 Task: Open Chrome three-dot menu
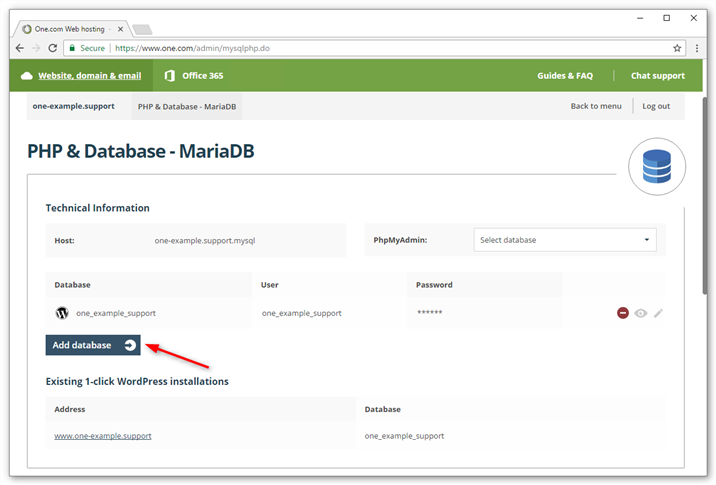[x=697, y=48]
